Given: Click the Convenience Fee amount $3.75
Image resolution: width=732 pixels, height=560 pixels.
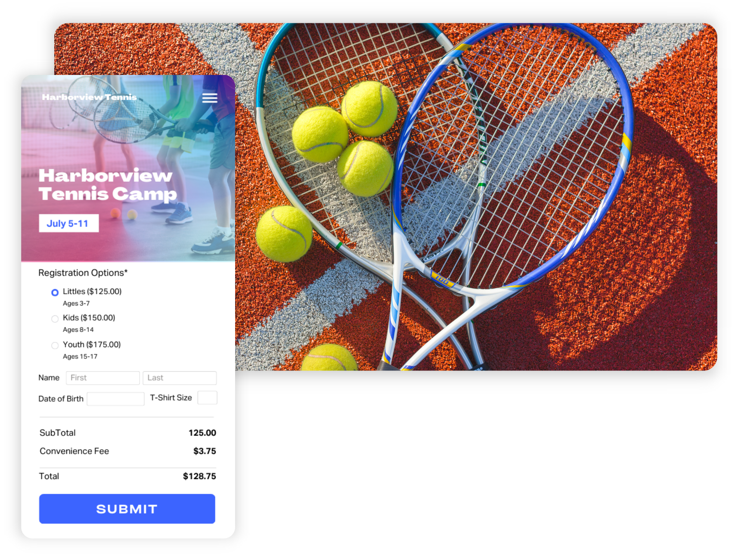Looking at the screenshot, I should [205, 451].
